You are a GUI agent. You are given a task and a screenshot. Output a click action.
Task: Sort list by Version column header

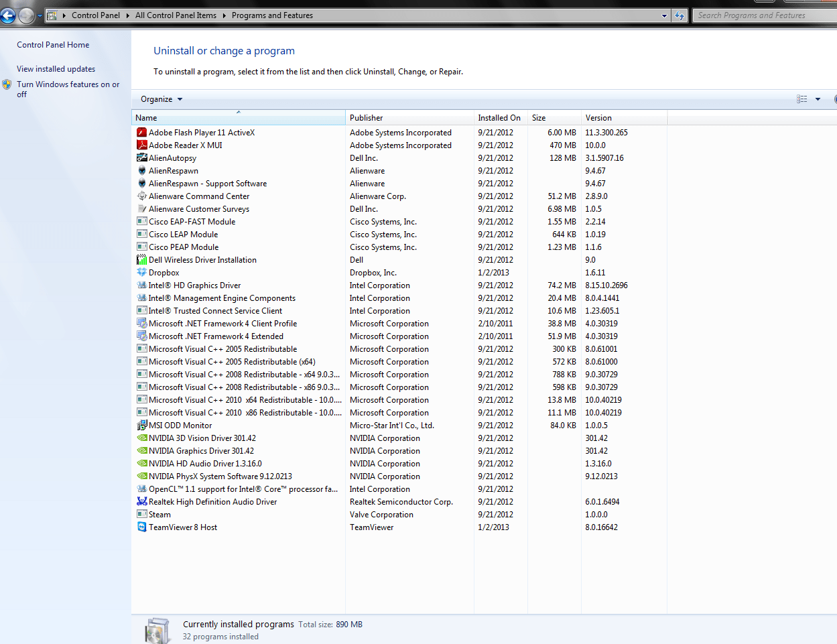pos(624,118)
